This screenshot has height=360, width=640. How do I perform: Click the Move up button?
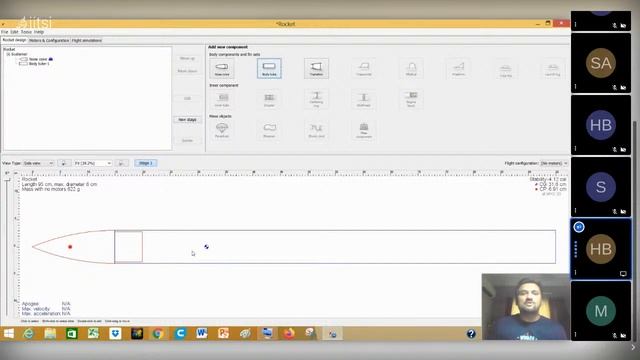click(x=187, y=58)
